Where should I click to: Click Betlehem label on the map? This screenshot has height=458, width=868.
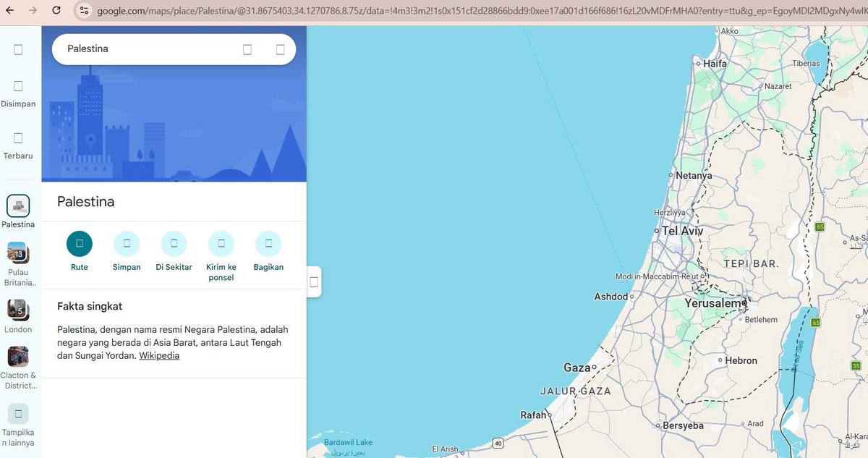[x=761, y=320]
